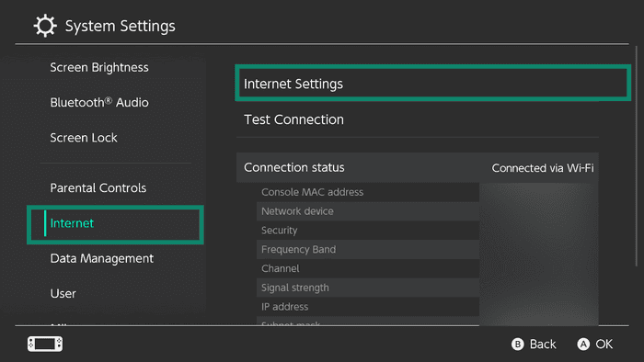Click the B button Back icon

click(x=517, y=344)
